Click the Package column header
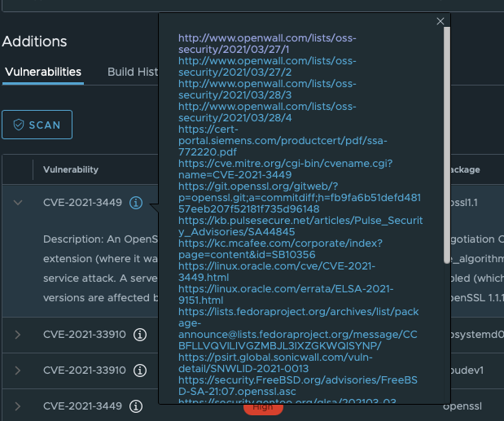The height and width of the screenshot is (421, 504). click(465, 169)
